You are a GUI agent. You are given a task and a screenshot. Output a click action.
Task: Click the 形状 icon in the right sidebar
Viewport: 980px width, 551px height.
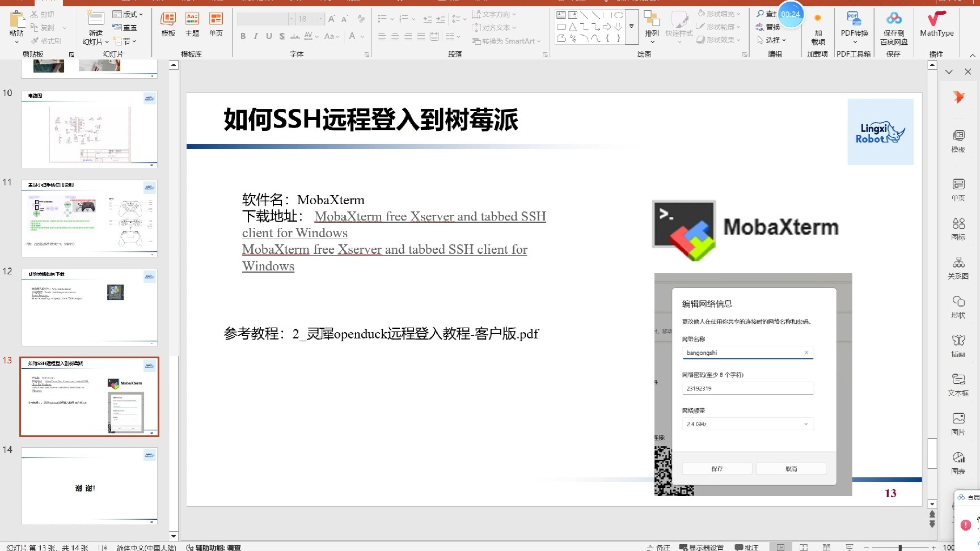pyautogui.click(x=958, y=306)
